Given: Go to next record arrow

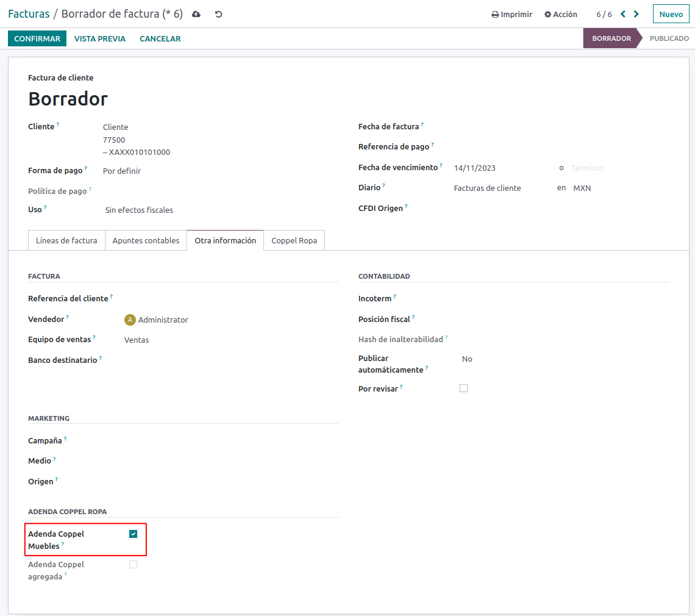Looking at the screenshot, I should (x=636, y=14).
